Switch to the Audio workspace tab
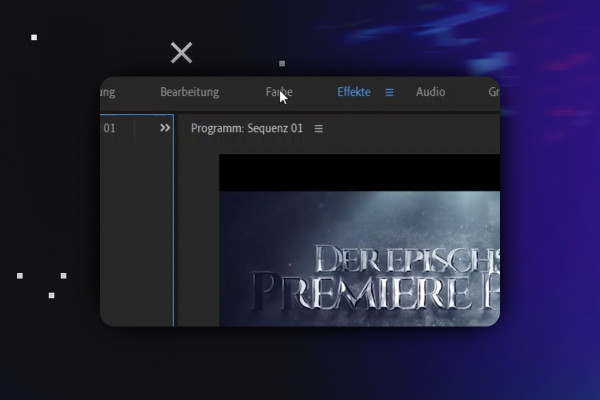 pos(430,92)
